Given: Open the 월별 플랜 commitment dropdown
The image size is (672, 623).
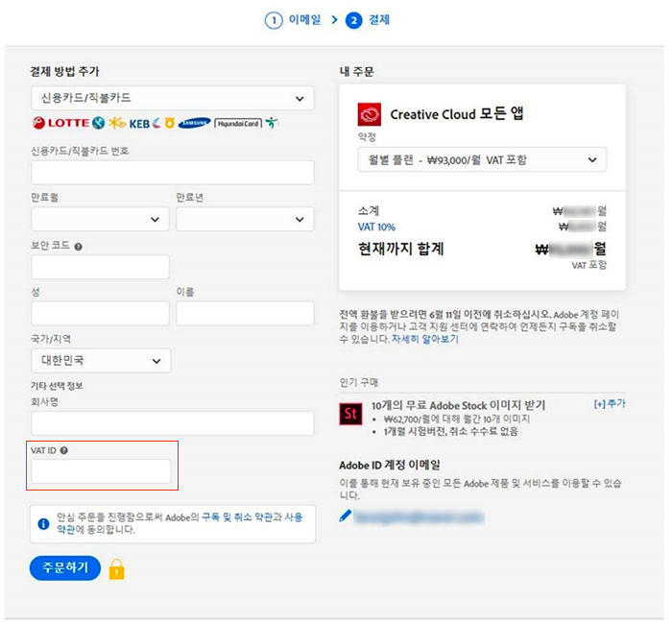Looking at the screenshot, I should pyautogui.click(x=482, y=159).
